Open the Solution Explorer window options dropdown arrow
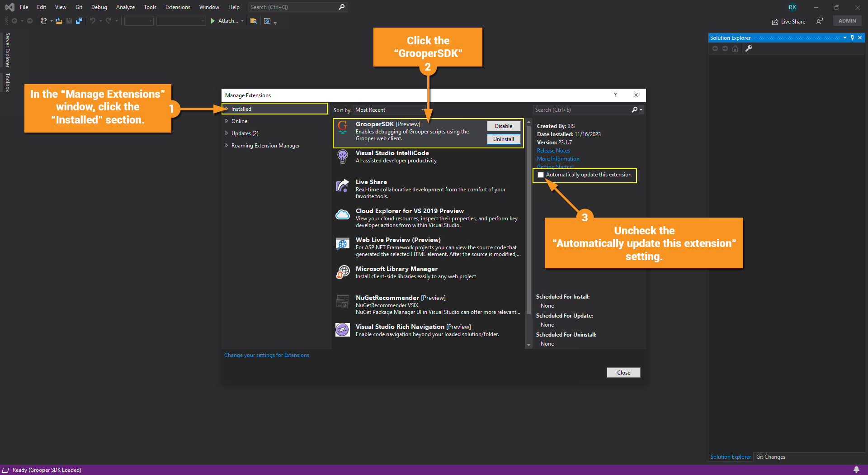The width and height of the screenshot is (868, 475). click(844, 38)
